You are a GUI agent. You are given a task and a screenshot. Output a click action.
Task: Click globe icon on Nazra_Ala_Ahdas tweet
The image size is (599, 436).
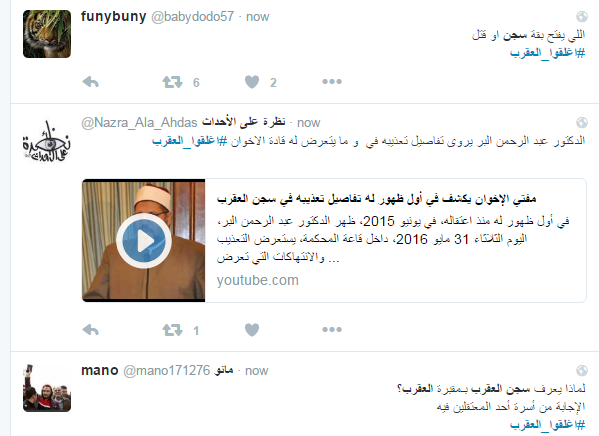pyautogui.click(x=582, y=122)
